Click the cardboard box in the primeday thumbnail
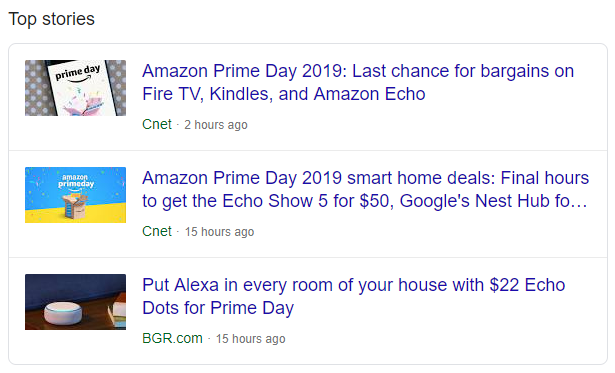 (75, 205)
